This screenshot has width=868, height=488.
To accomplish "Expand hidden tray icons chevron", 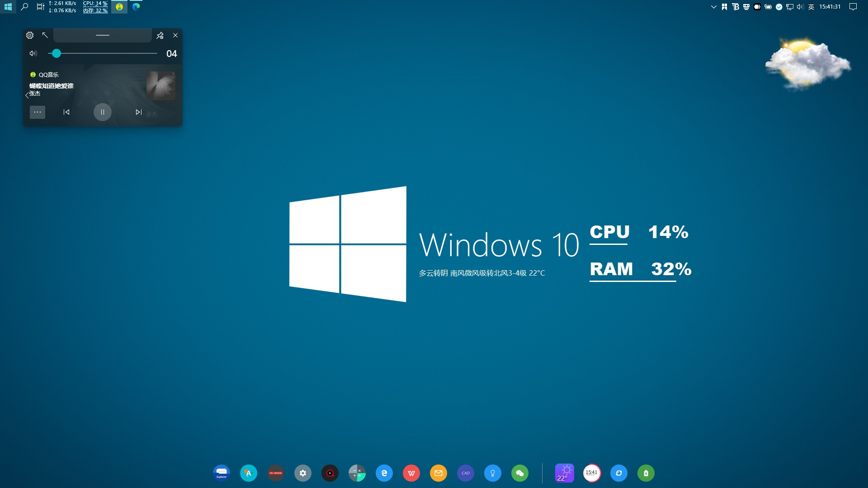I will pyautogui.click(x=713, y=7).
